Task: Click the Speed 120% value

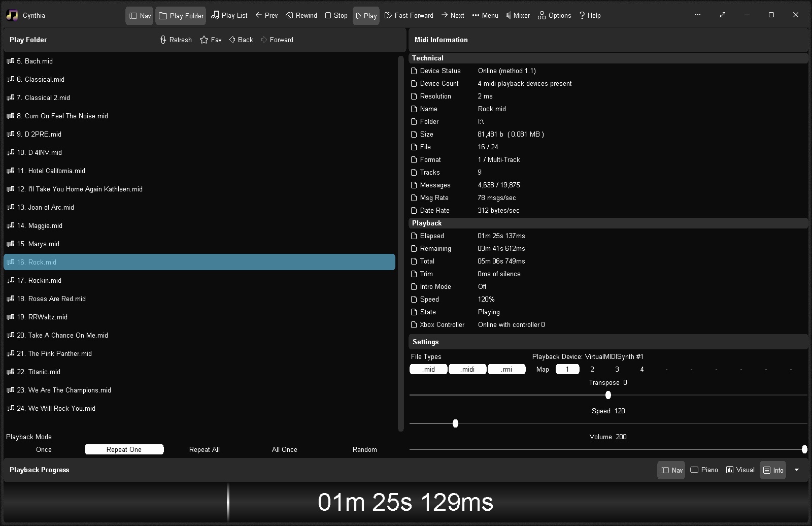Action: click(x=486, y=300)
